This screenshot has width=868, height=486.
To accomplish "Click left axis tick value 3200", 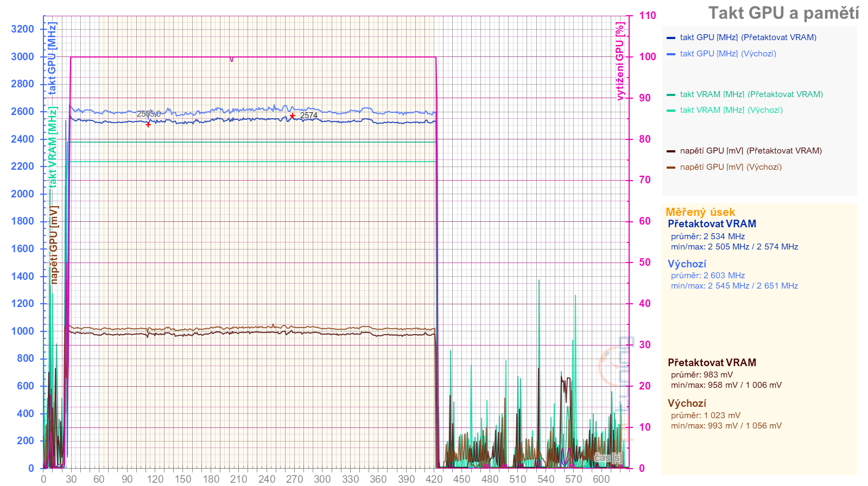I will pyautogui.click(x=22, y=29).
